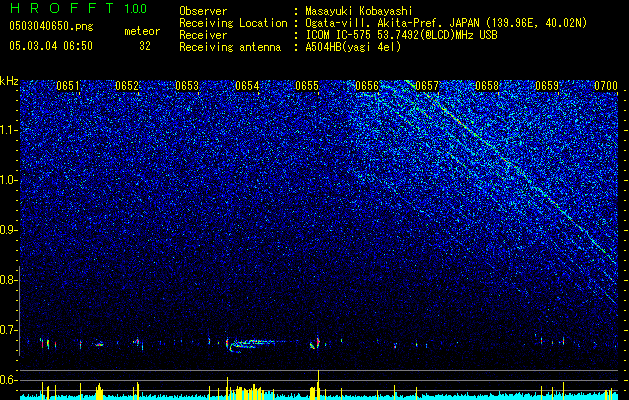Click the 0.8 kHz axis label
629x400 pixels.
tap(8, 280)
